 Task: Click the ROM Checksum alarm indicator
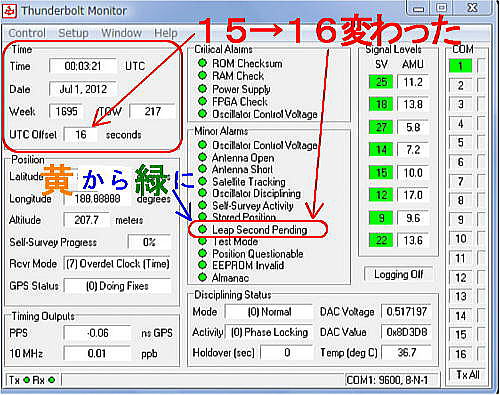tap(202, 63)
